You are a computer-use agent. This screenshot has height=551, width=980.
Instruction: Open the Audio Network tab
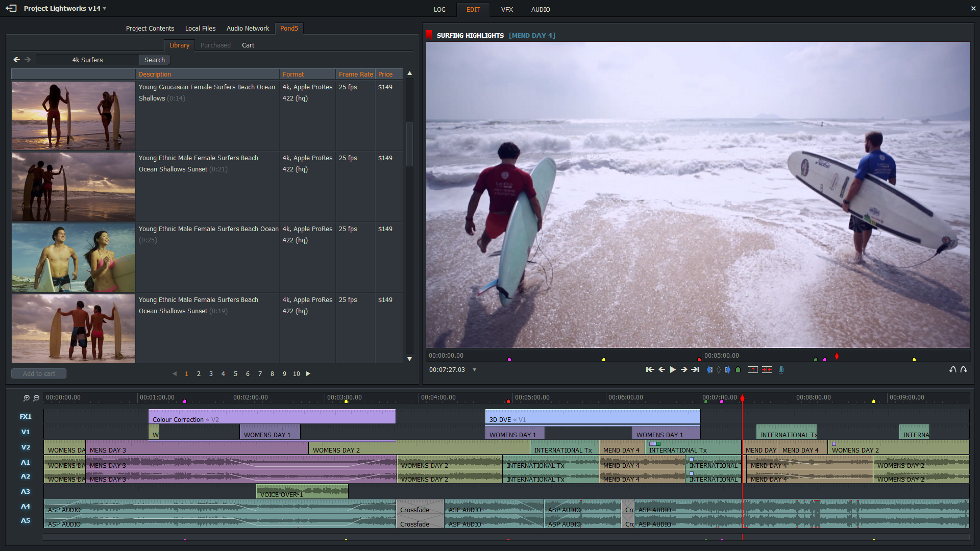point(248,29)
